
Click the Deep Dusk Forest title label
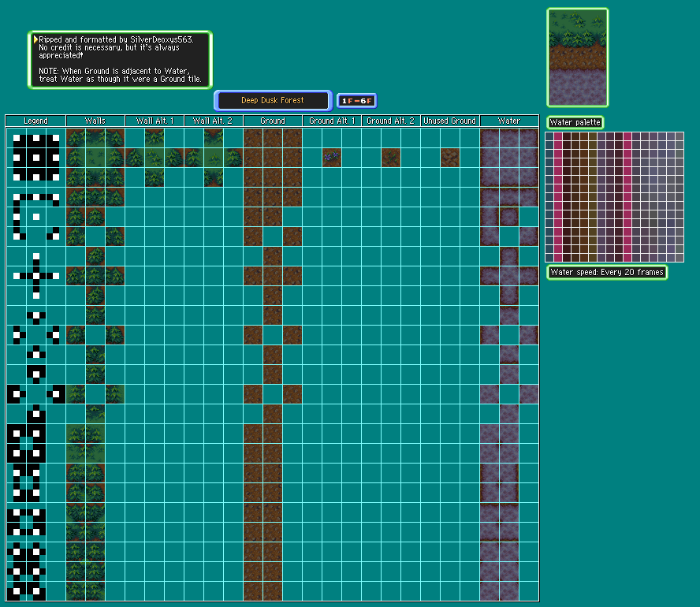pos(273,100)
